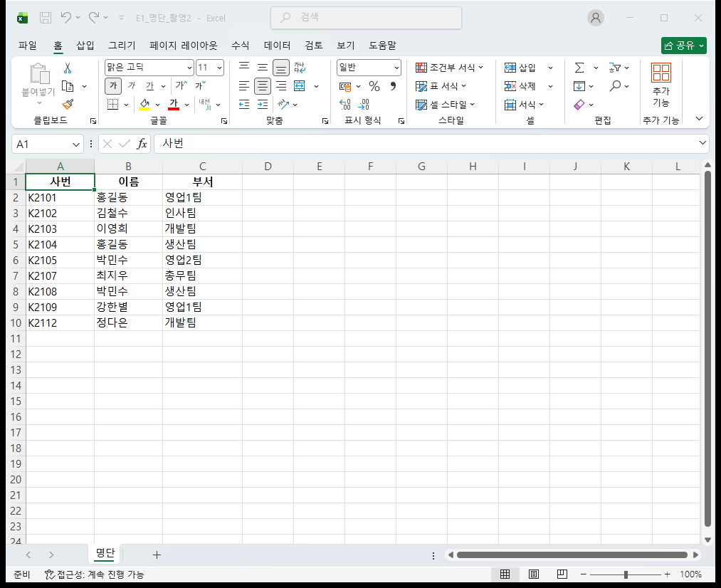This screenshot has height=588, width=721.
Task: Switch to the 페이지 레이아웃 tab
Action: (183, 45)
